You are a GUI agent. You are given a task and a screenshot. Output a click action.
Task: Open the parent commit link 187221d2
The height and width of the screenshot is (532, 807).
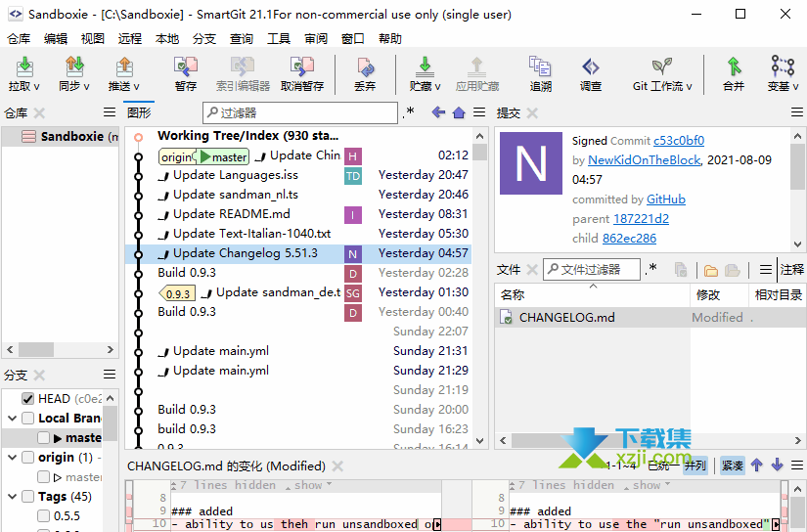point(641,219)
